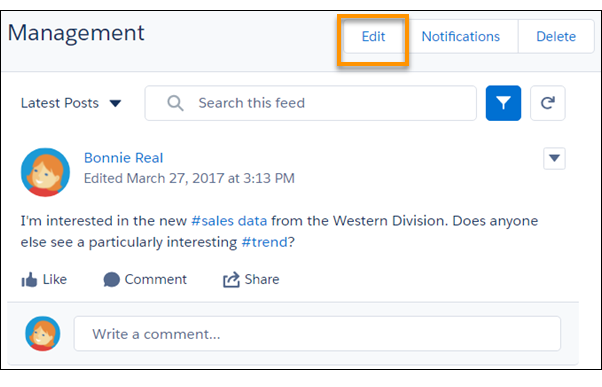This screenshot has width=602, height=387.
Task: Click the Edited March 27, 2017 timestamp
Action: [x=189, y=179]
